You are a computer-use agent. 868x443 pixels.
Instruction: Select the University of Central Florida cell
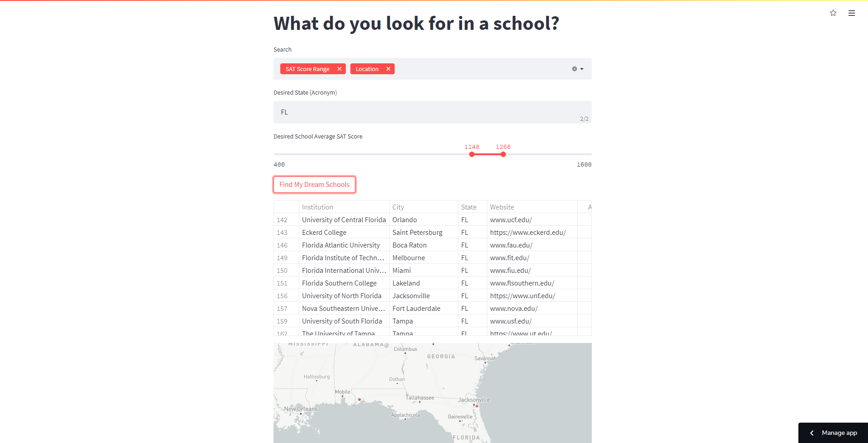pos(344,219)
